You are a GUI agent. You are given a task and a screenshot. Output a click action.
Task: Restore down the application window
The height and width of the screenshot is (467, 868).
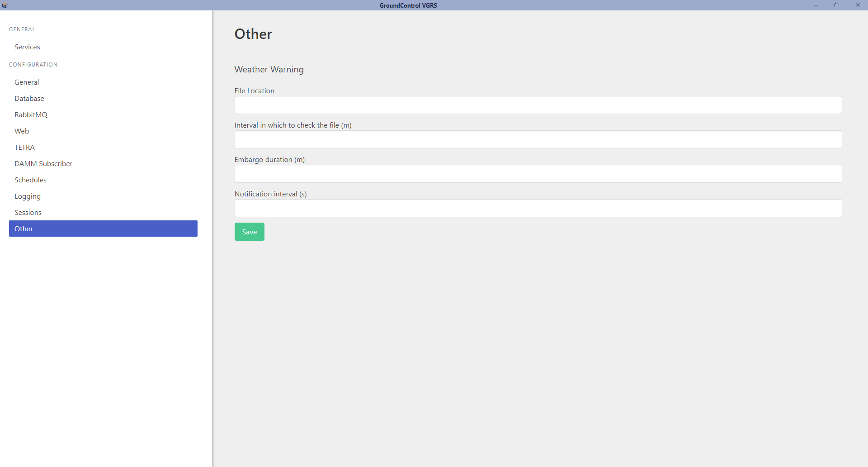(837, 5)
